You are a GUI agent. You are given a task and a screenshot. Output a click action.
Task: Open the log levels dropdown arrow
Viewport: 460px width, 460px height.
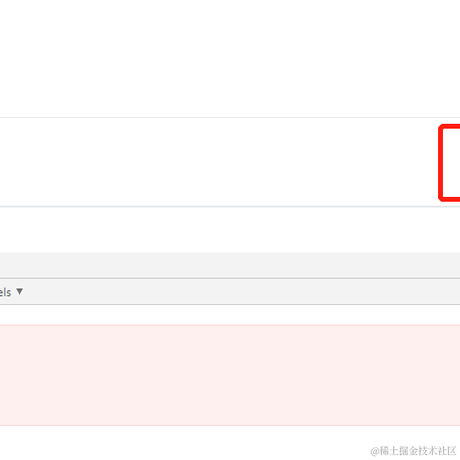click(x=20, y=292)
